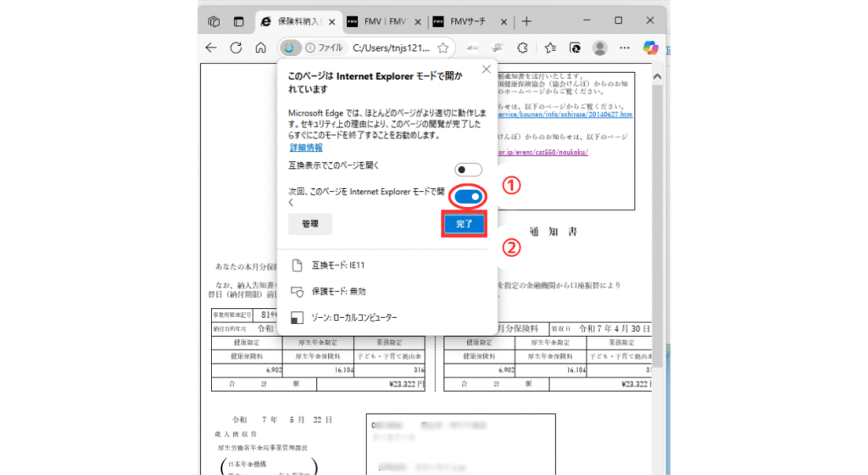The height and width of the screenshot is (475, 868).
Task: Click the 令和7年4月30日 date cell
Action: (615, 328)
